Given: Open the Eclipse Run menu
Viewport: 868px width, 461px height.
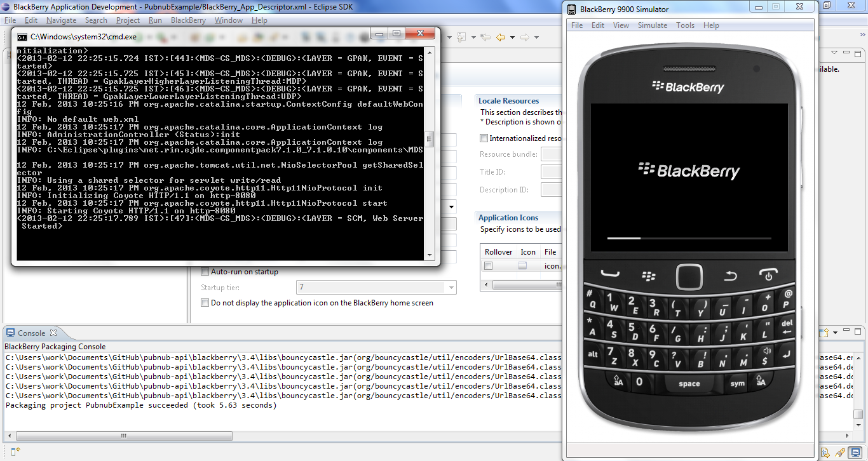Looking at the screenshot, I should (155, 20).
